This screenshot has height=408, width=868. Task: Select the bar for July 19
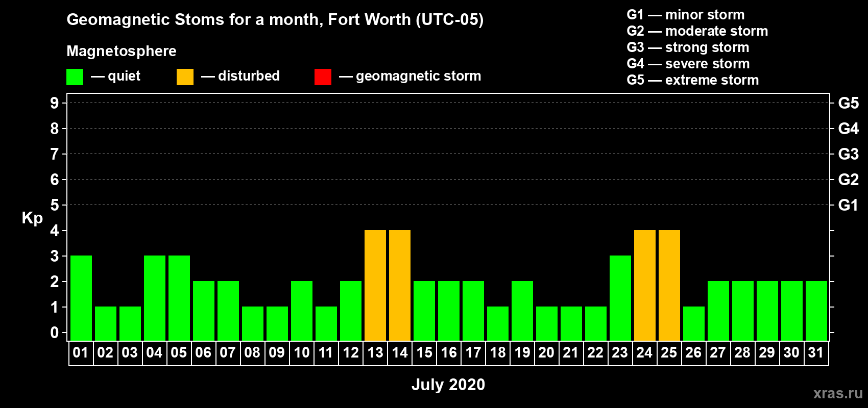pyautogui.click(x=522, y=311)
